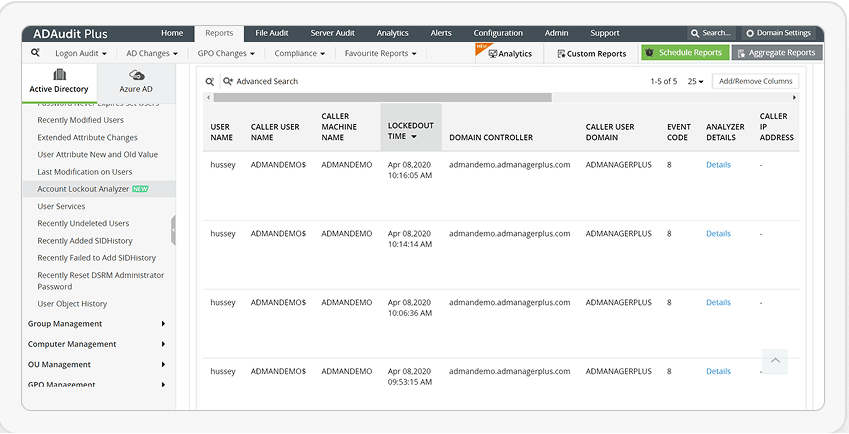Open the Alerts tab
Viewport: 849px width, 434px height.
(441, 33)
